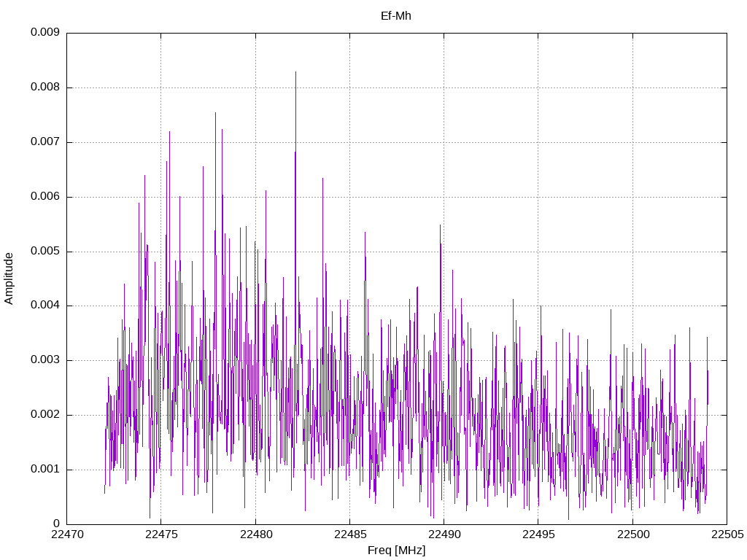Click the tallest spectrum peak near 22482 MHz
Screen dimensions: 747x560
click(296, 72)
